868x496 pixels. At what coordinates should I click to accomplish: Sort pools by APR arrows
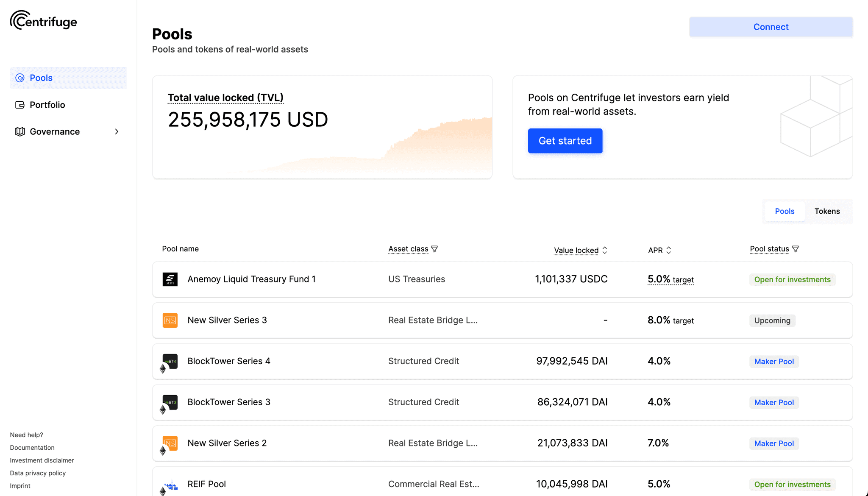[669, 250]
